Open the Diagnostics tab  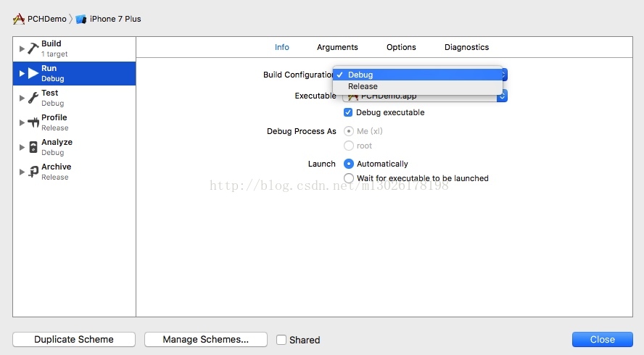click(466, 47)
